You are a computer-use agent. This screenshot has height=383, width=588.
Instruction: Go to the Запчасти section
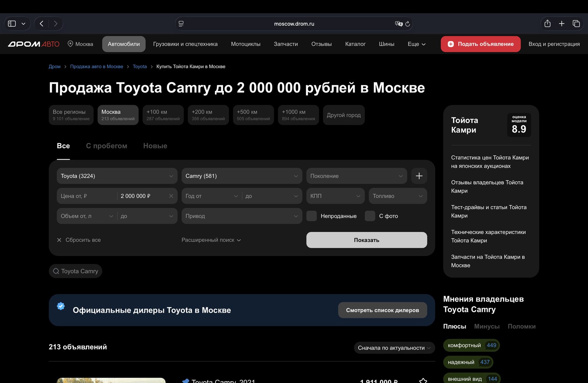click(286, 44)
